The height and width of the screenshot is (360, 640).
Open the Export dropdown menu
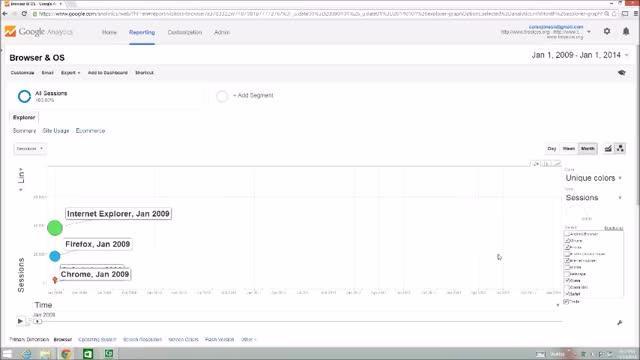click(x=70, y=73)
